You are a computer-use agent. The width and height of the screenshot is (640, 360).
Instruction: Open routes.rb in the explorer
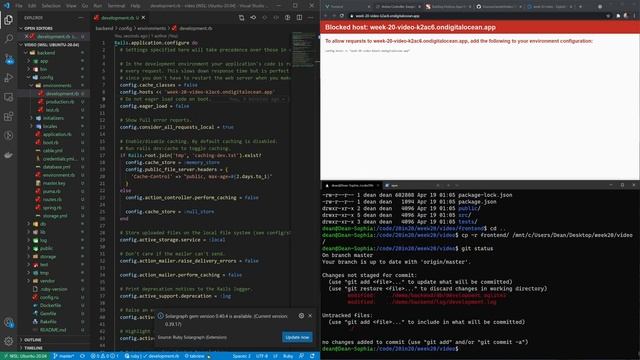coord(52,199)
